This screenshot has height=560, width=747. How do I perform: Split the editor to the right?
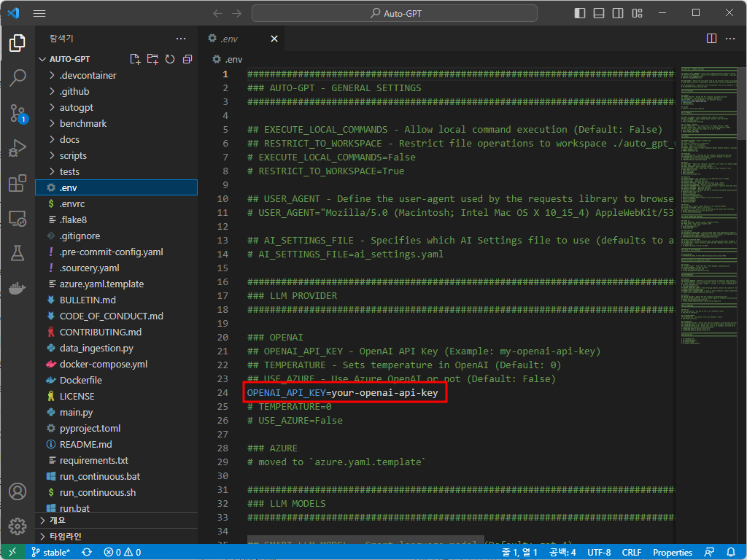click(x=712, y=39)
